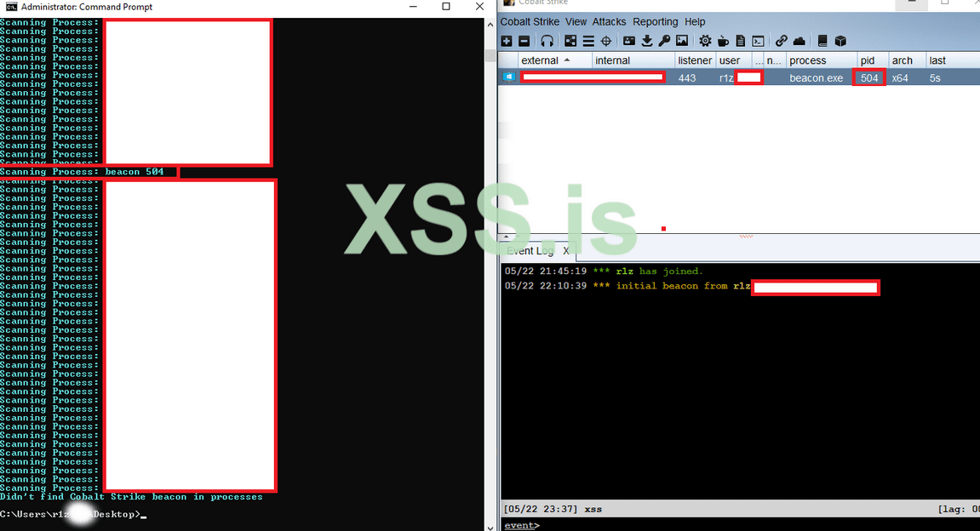Click the beacon.exe process cell
The width and height of the screenshot is (980, 531).
pyautogui.click(x=817, y=78)
